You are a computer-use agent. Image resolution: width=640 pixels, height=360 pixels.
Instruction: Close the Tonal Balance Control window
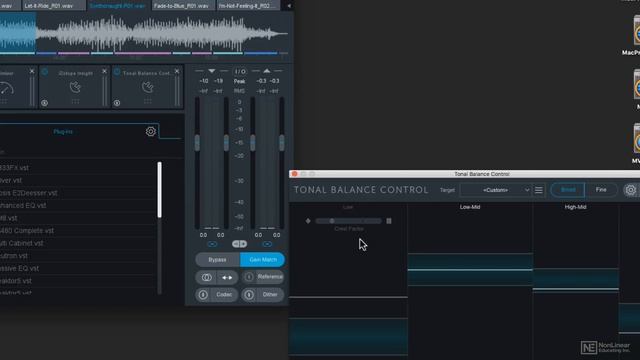[294, 174]
